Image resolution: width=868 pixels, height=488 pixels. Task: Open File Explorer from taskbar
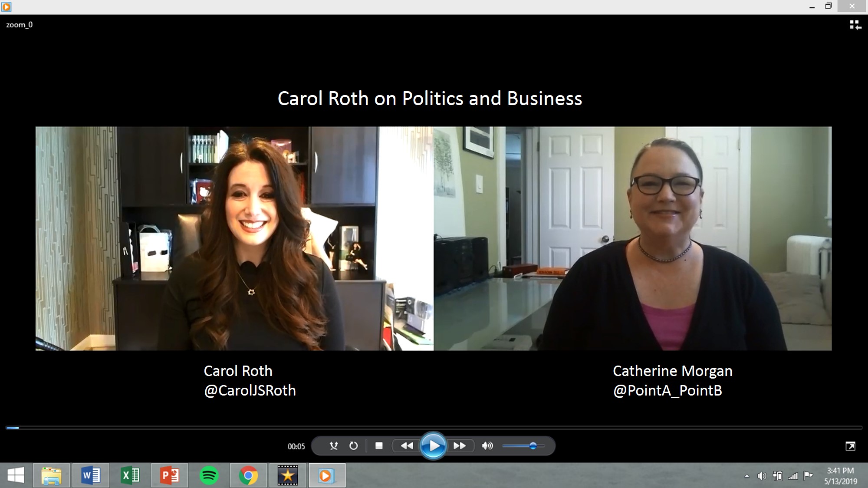(51, 475)
